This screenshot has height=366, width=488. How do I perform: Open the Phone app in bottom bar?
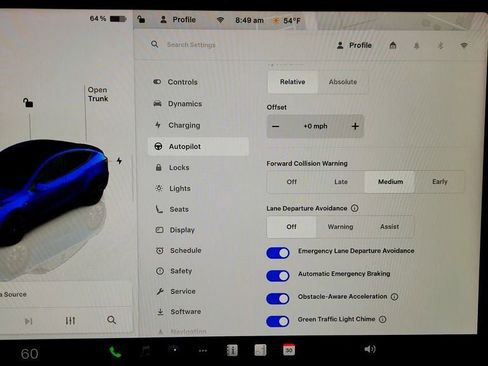tap(115, 351)
